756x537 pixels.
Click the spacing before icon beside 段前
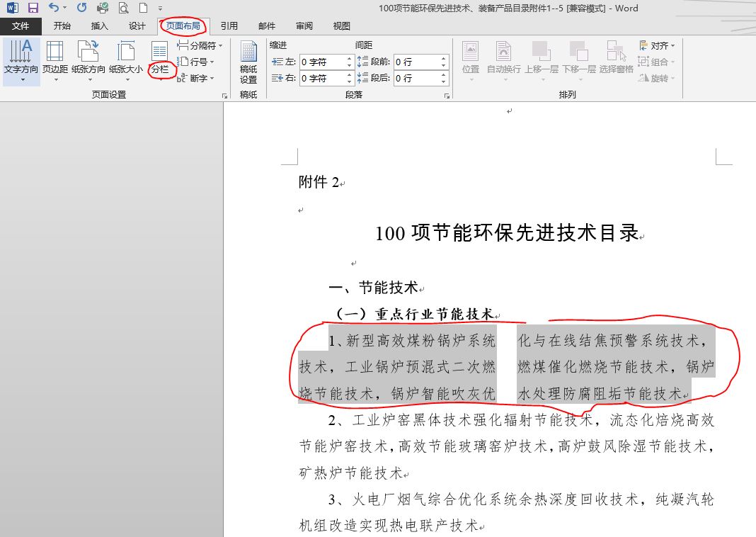[x=362, y=62]
